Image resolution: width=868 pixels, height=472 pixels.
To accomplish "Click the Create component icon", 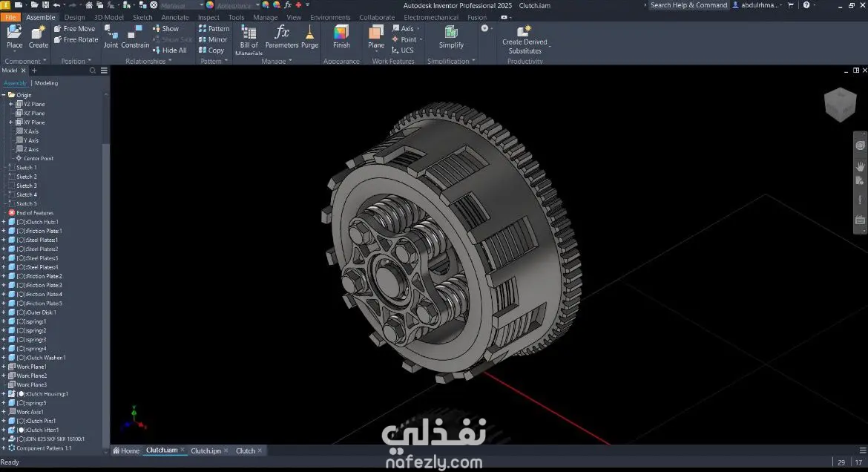I will [x=38, y=32].
